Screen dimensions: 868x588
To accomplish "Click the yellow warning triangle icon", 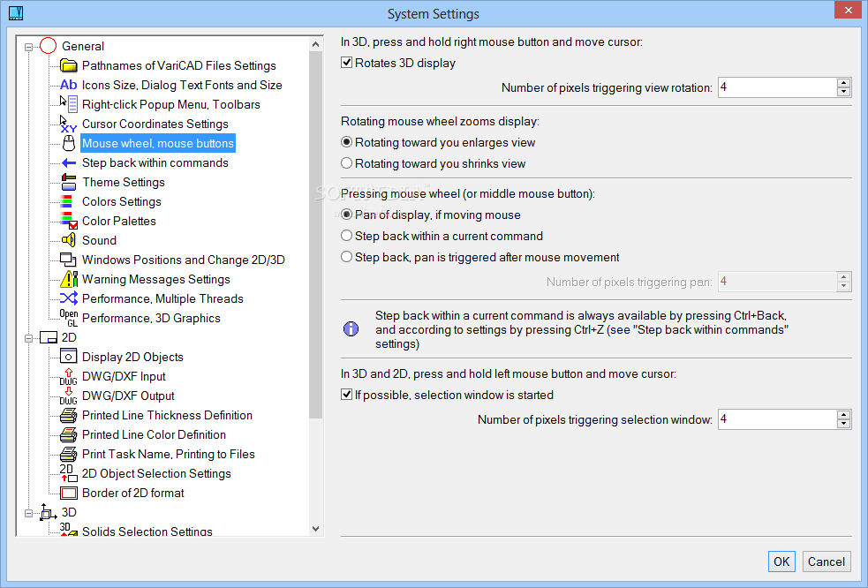I will (69, 278).
